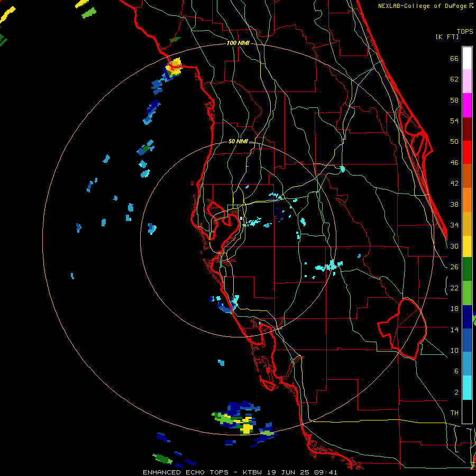The image size is (476, 476).
Task: Click the 54 value on the legend
Action: [454, 121]
